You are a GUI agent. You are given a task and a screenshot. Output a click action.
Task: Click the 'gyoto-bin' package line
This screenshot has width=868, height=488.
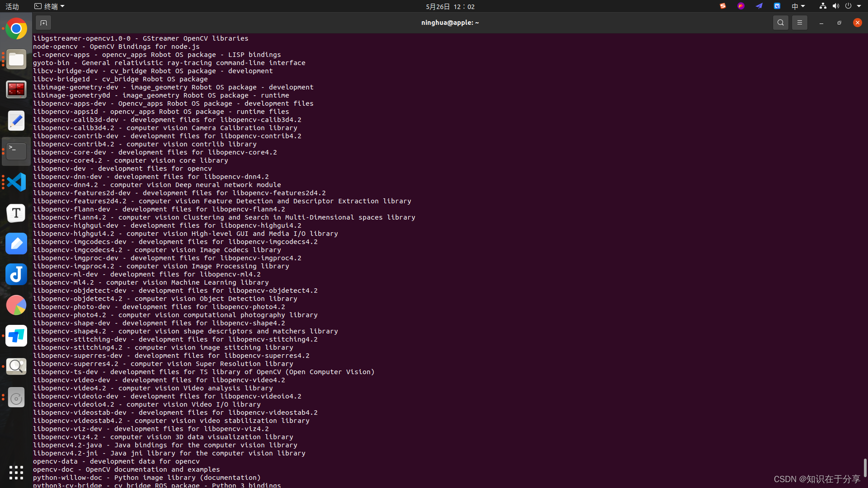[169, 63]
